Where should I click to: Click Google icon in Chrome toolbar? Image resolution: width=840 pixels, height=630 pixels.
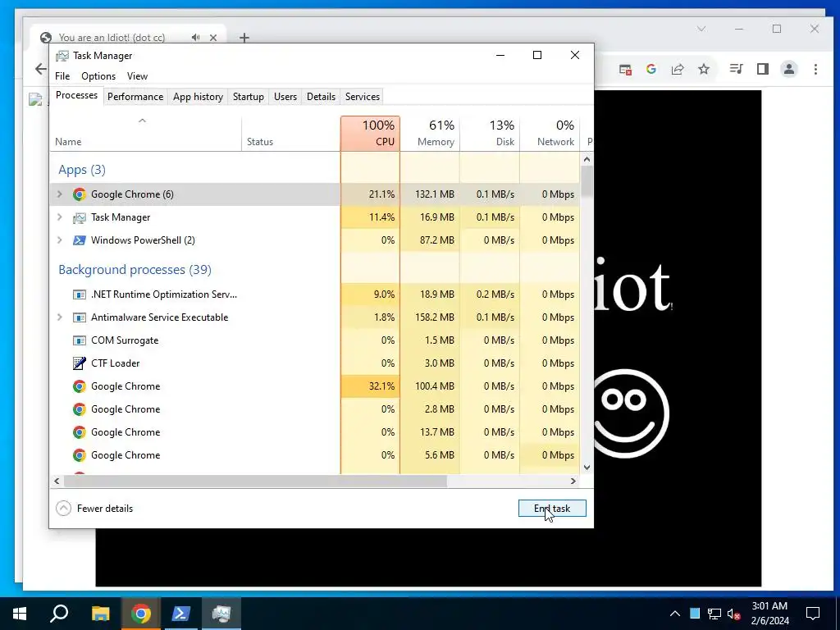click(651, 69)
